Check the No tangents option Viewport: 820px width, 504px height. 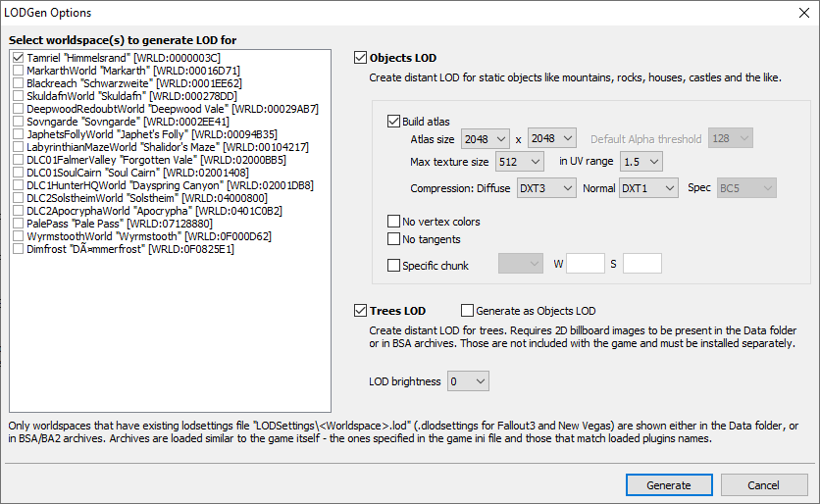394,239
